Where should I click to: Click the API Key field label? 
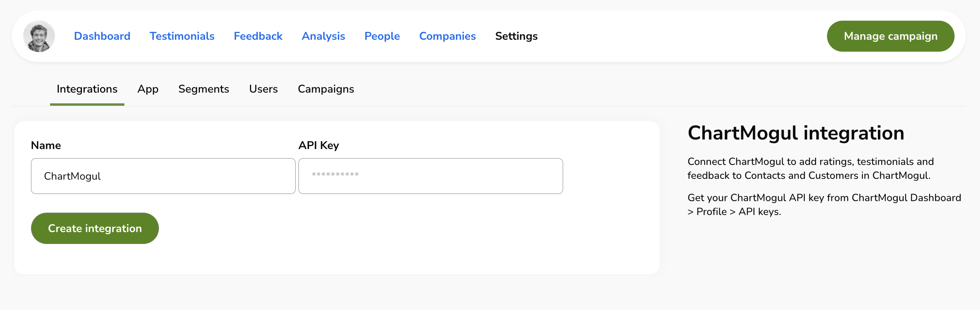pos(319,145)
